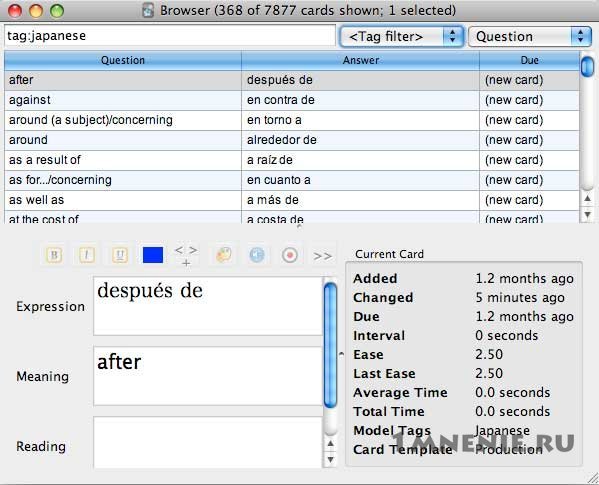This screenshot has width=599, height=485.
Task: Open the Question sort dropdown
Action: 530,37
